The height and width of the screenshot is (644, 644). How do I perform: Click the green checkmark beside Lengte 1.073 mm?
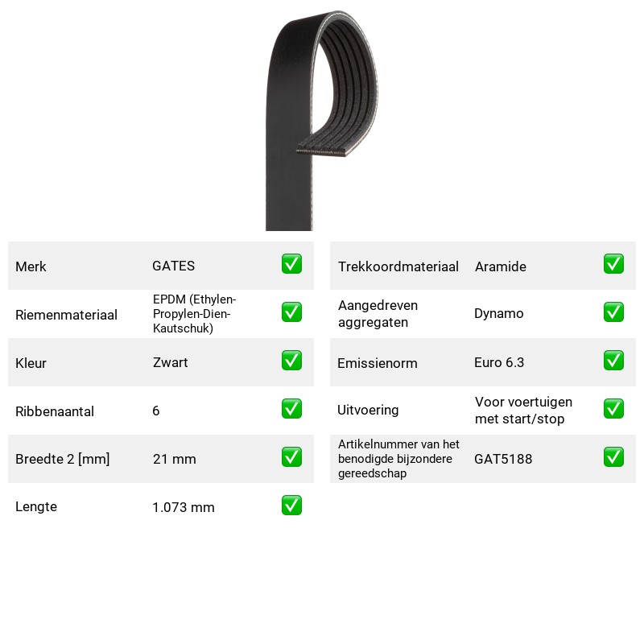291,506
